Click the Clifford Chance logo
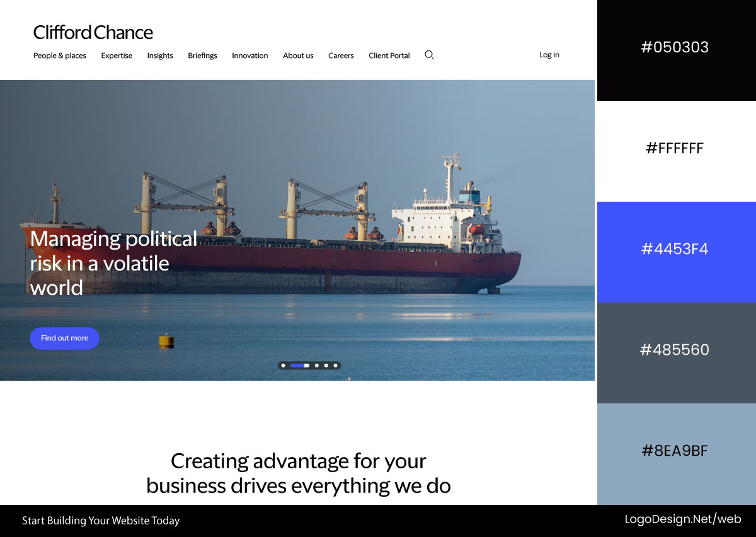The height and width of the screenshot is (537, 756). (93, 32)
